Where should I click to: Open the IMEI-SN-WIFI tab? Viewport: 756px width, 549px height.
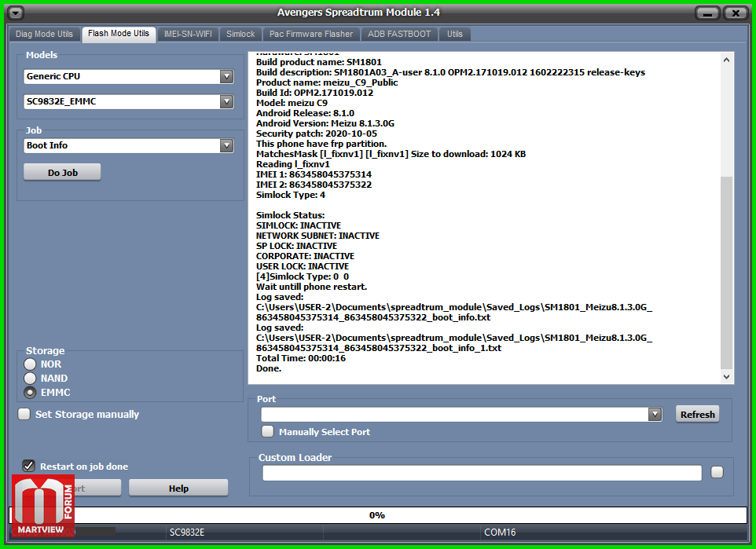click(188, 35)
